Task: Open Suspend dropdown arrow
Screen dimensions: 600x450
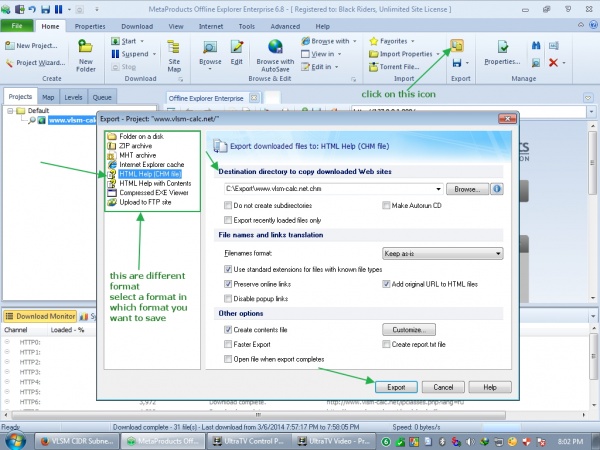Action: pos(154,54)
